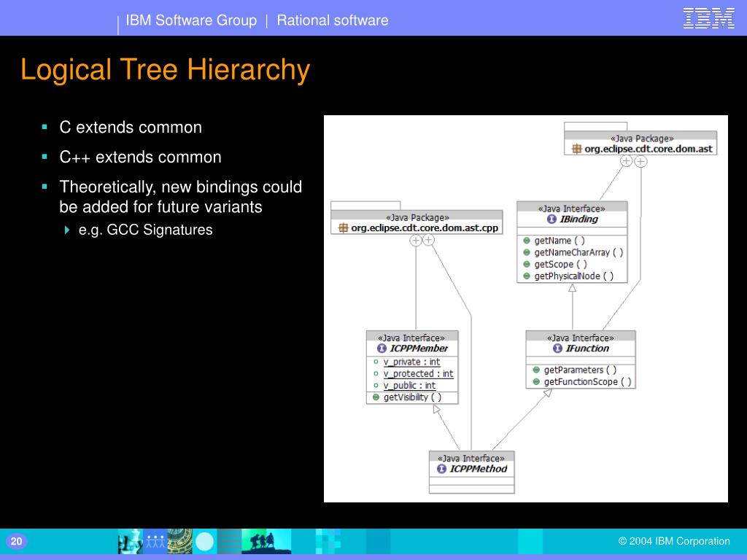Click the «Java Interface» stereotype above ICPPMethod

pyautogui.click(x=471, y=458)
